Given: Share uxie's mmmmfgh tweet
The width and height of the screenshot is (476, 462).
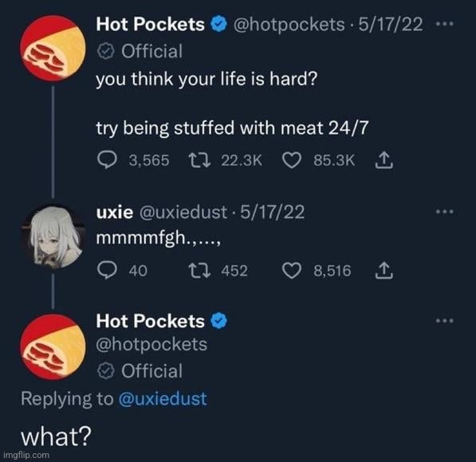Looking at the screenshot, I should (x=384, y=270).
